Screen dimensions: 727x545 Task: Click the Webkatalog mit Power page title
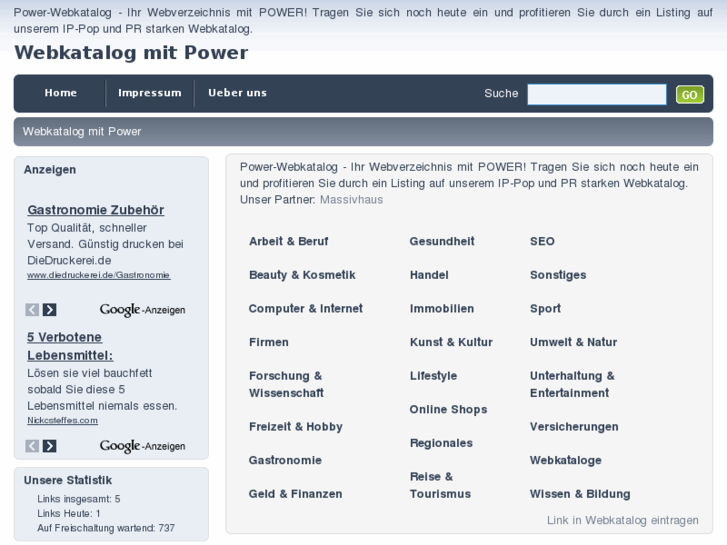click(x=131, y=52)
